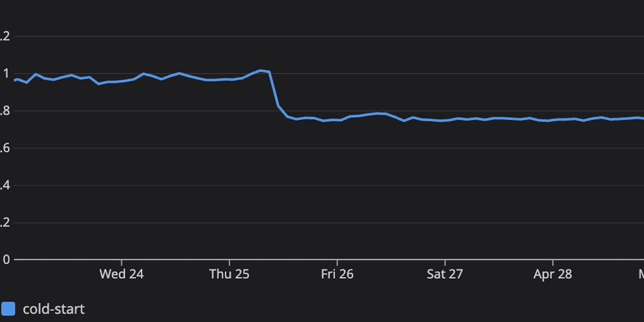
Task: Click the line's end at right edge
Action: [x=642, y=118]
